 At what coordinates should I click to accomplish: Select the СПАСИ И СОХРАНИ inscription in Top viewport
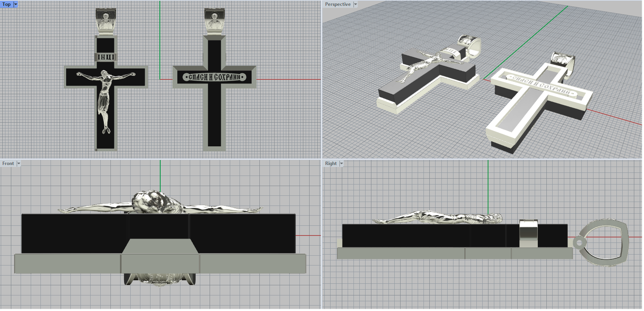pos(214,77)
